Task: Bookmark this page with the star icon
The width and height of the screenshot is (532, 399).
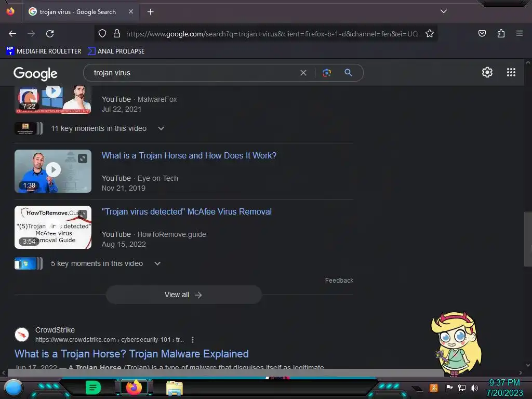Action: 430,33
